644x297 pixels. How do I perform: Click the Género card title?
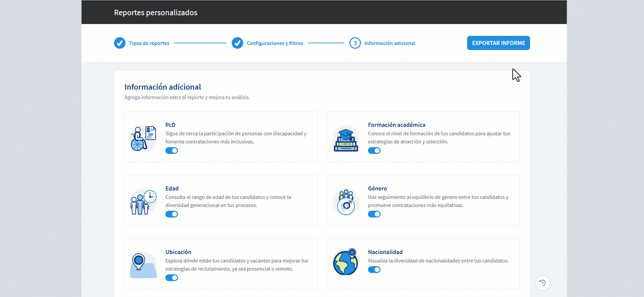(377, 188)
